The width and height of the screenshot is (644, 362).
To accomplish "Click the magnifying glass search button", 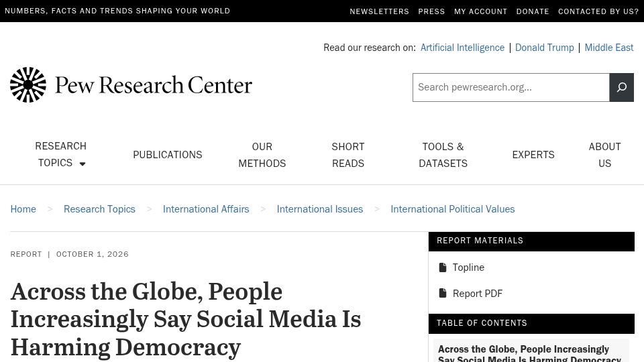I will tap(621, 87).
